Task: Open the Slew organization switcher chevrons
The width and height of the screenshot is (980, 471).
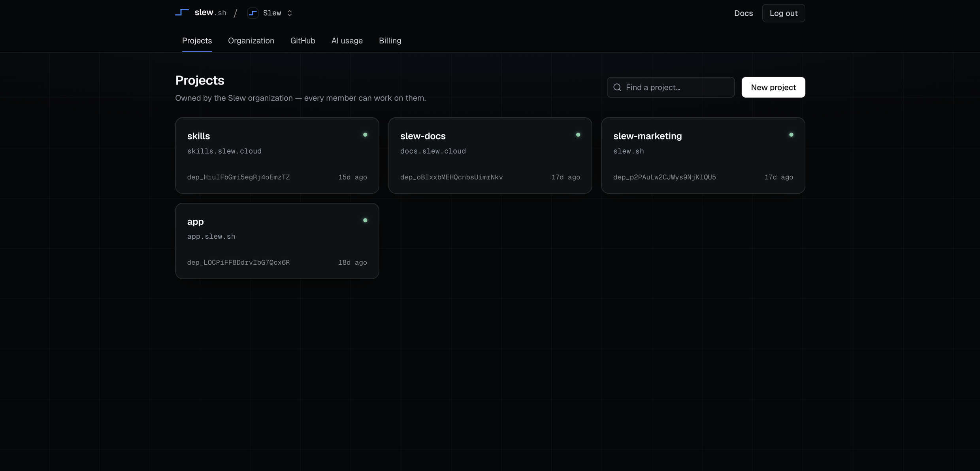Action: pyautogui.click(x=290, y=13)
